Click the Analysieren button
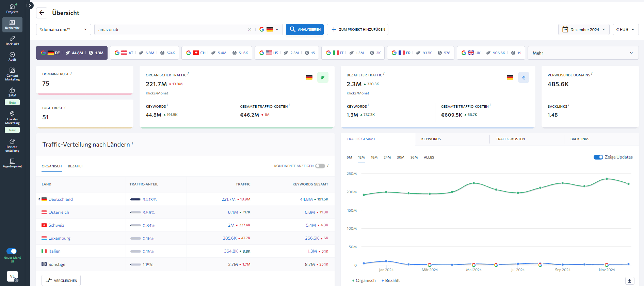The width and height of the screenshot is (644, 286). coord(305,29)
